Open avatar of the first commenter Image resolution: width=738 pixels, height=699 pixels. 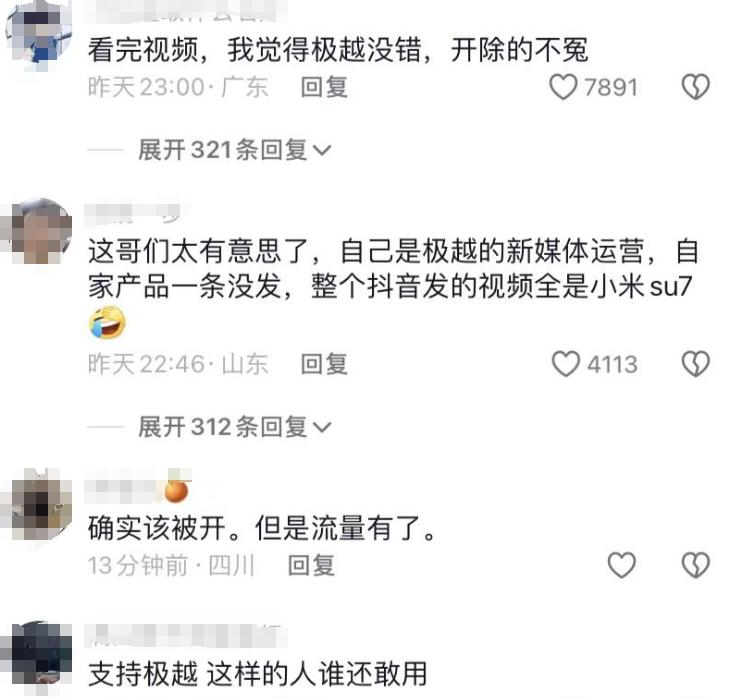(x=39, y=34)
